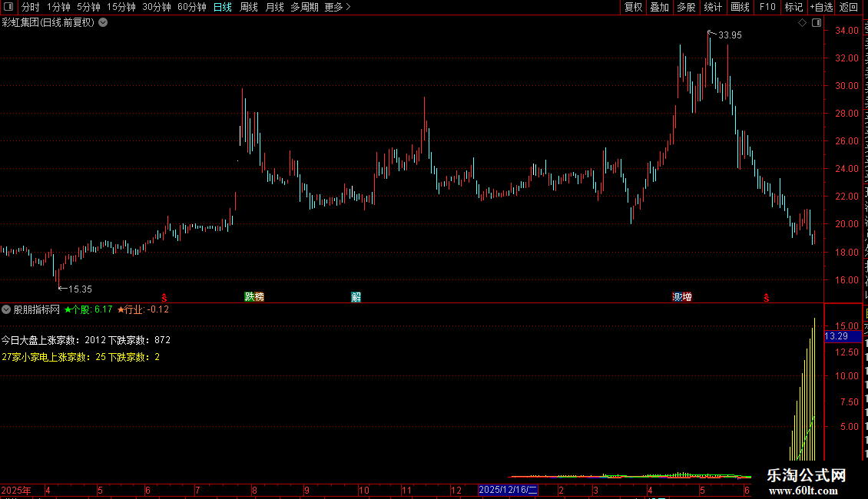Select the 30分钟 period
The image size is (868, 499).
point(157,7)
